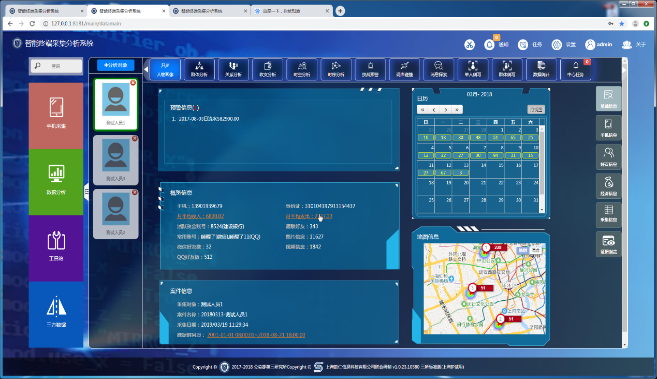Click the phone info right-panel button
Viewport: 657px width, 379px height.
click(608, 128)
